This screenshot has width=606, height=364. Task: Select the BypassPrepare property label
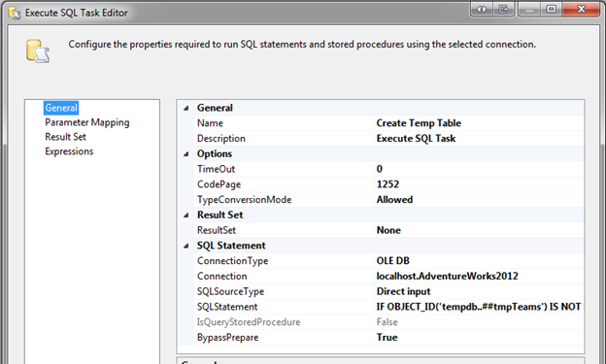[227, 338]
